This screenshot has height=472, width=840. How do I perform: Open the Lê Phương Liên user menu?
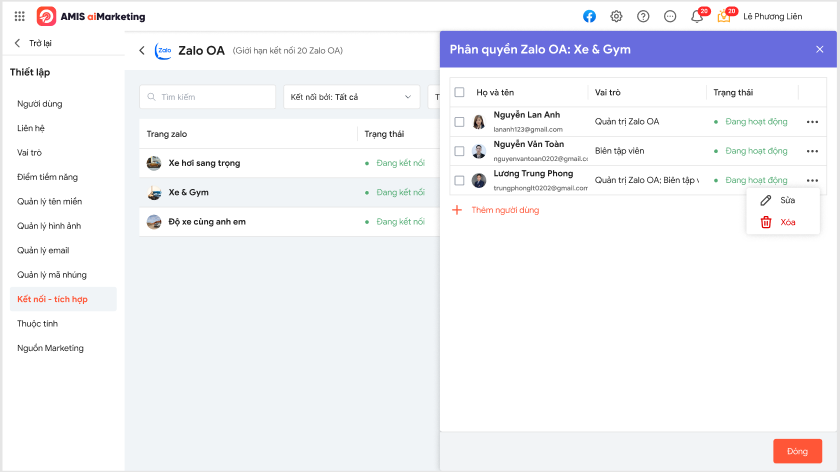[x=772, y=17]
